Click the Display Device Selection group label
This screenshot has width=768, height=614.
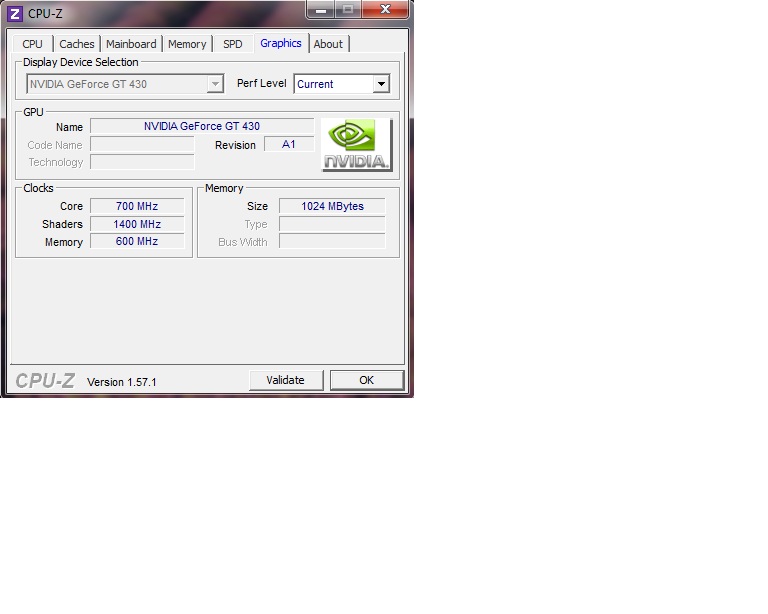click(81, 62)
